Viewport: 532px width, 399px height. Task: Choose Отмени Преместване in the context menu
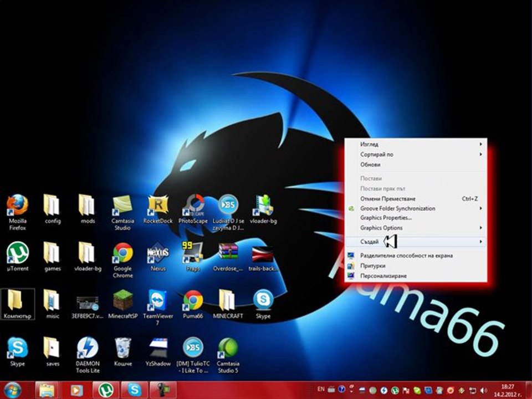[416, 198]
